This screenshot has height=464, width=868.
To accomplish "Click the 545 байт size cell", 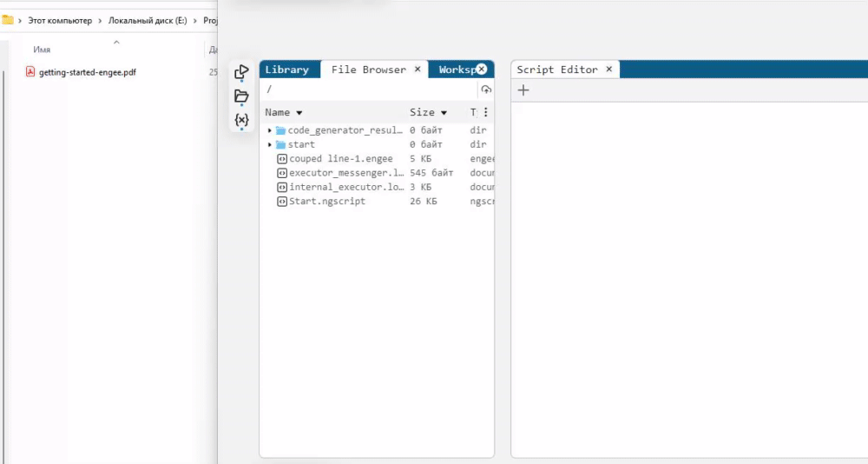I will 431,173.
